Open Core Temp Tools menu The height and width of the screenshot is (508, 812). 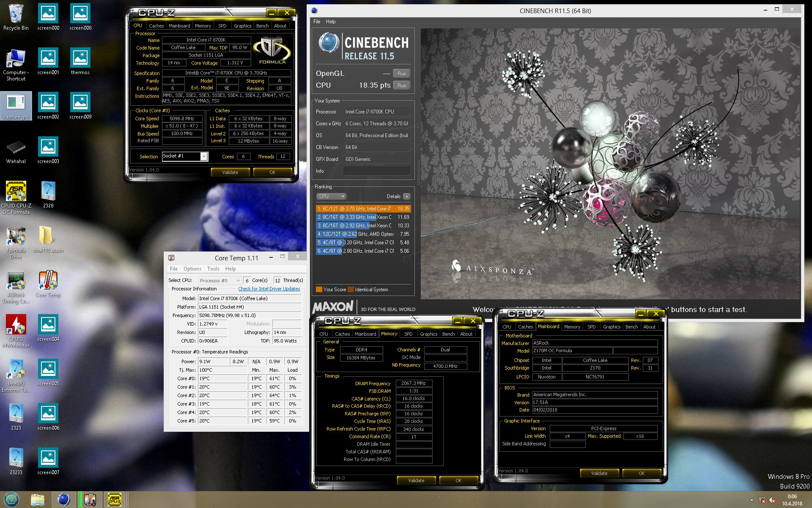(213, 269)
